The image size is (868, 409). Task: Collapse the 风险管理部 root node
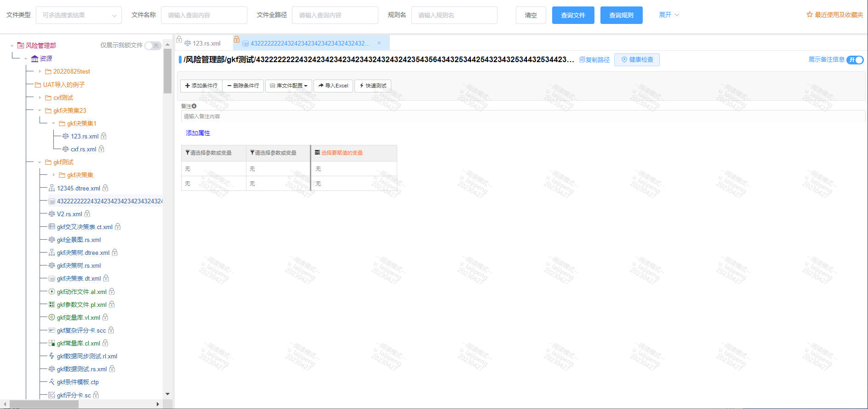12,46
